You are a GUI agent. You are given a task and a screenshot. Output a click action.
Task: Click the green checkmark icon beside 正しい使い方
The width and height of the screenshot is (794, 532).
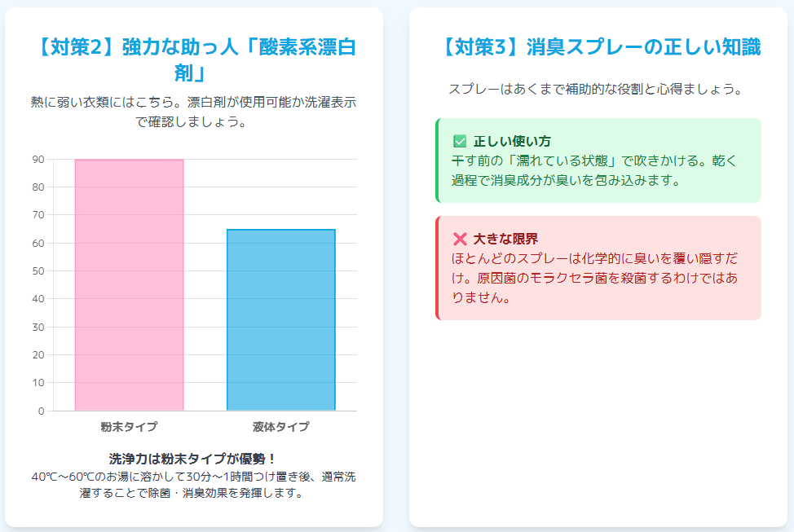[460, 141]
